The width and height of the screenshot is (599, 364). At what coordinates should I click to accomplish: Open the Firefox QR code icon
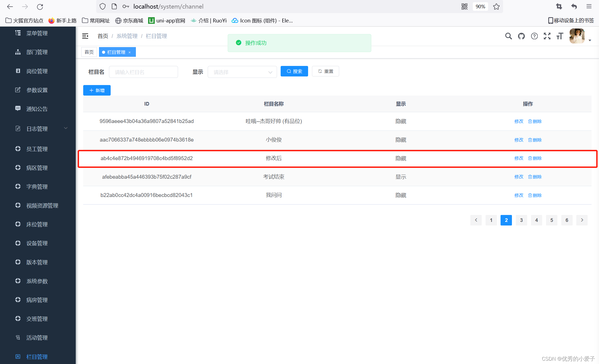click(465, 7)
